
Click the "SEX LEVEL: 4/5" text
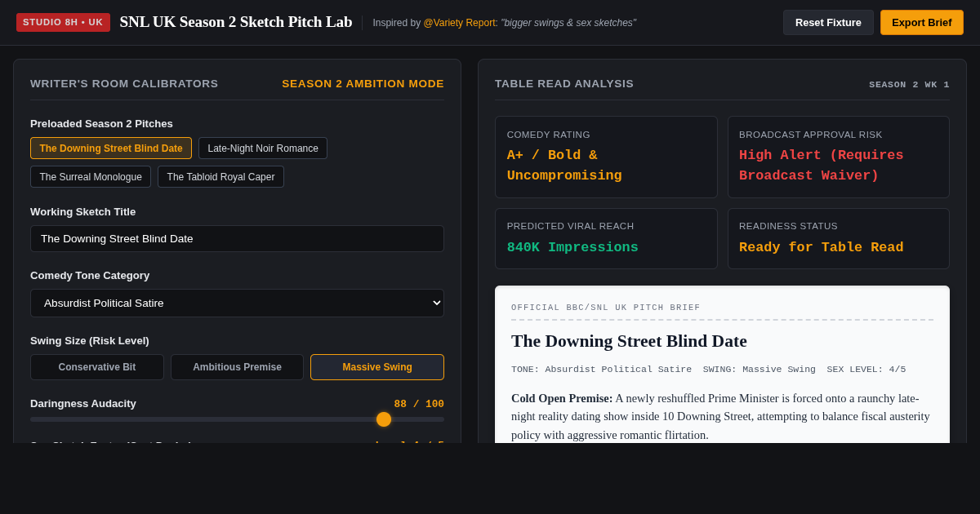866,370
